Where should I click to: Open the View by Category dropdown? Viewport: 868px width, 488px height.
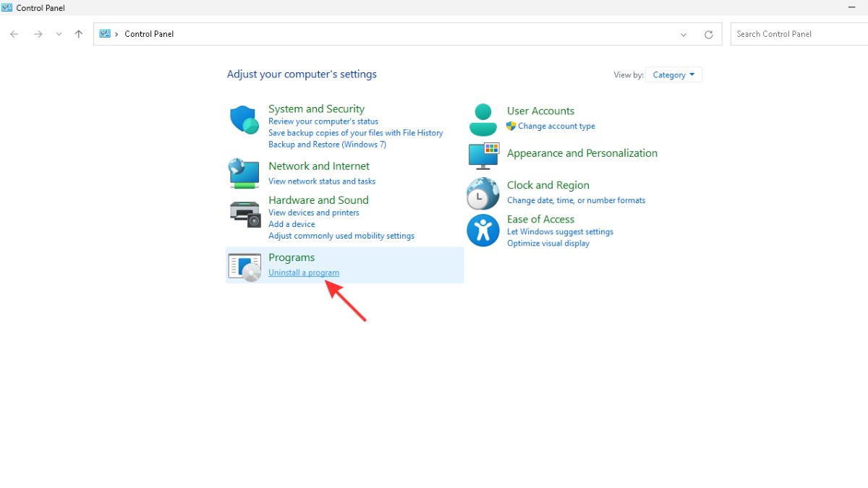point(673,74)
